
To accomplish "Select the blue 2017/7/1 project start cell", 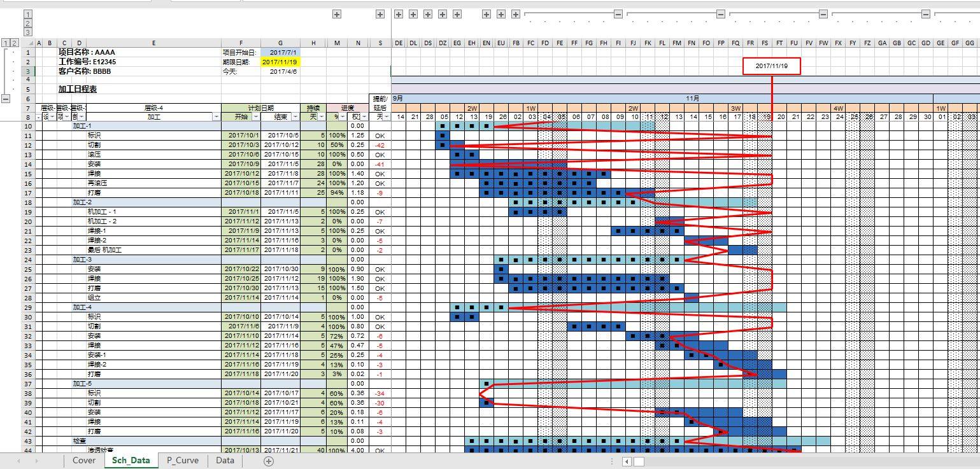I will click(x=280, y=53).
